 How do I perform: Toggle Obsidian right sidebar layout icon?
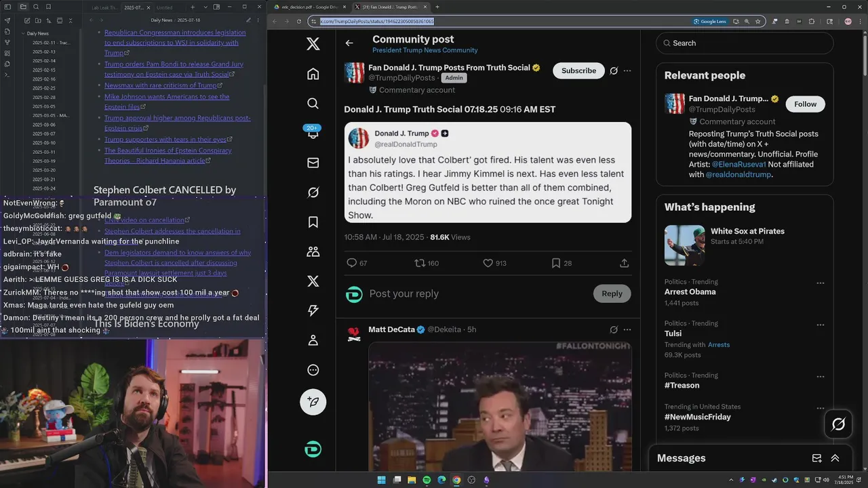point(216,7)
